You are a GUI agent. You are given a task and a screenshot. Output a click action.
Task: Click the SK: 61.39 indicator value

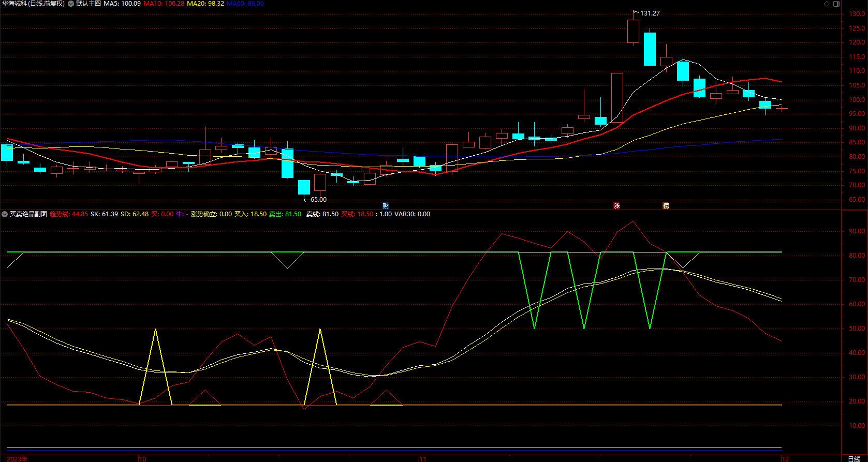104,214
